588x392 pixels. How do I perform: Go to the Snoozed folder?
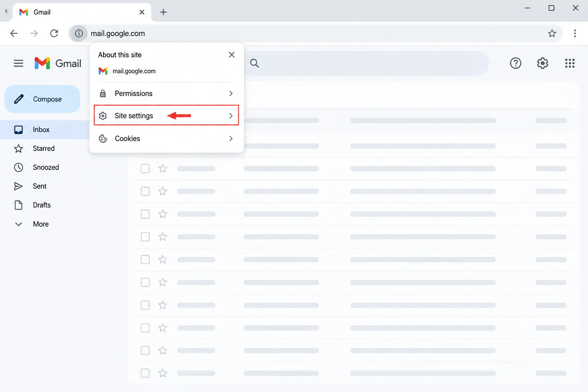coord(46,167)
